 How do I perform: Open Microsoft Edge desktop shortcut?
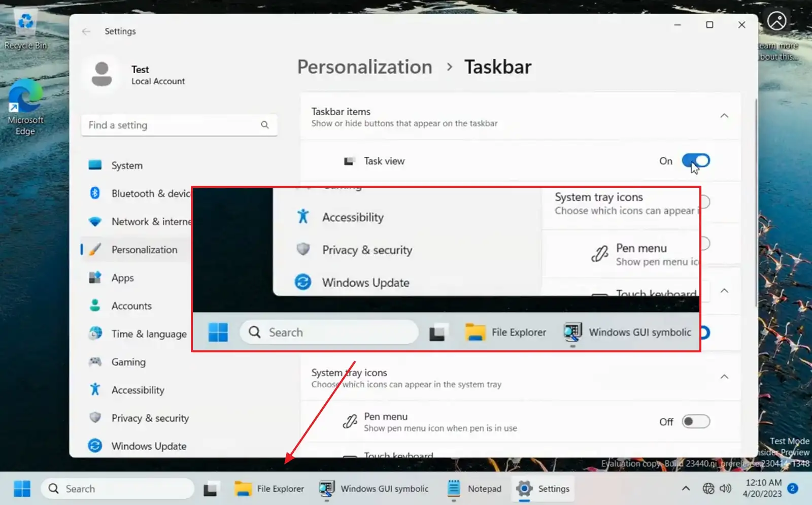[25, 108]
